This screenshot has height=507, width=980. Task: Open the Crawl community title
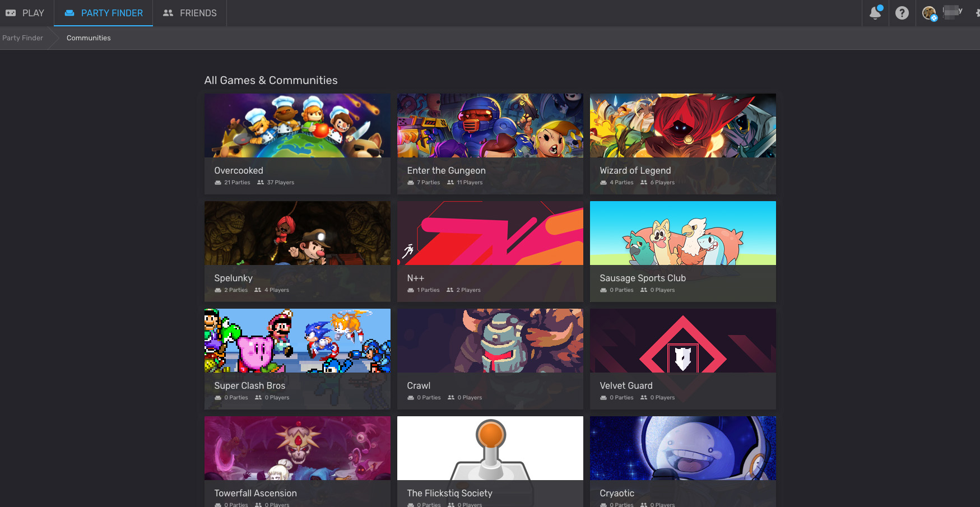[419, 385]
